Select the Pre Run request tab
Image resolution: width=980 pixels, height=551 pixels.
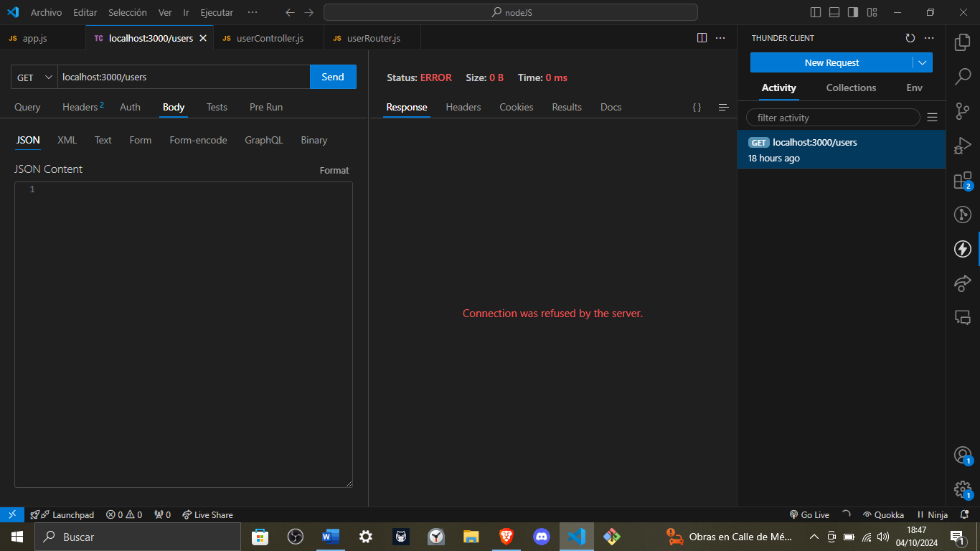(x=266, y=107)
